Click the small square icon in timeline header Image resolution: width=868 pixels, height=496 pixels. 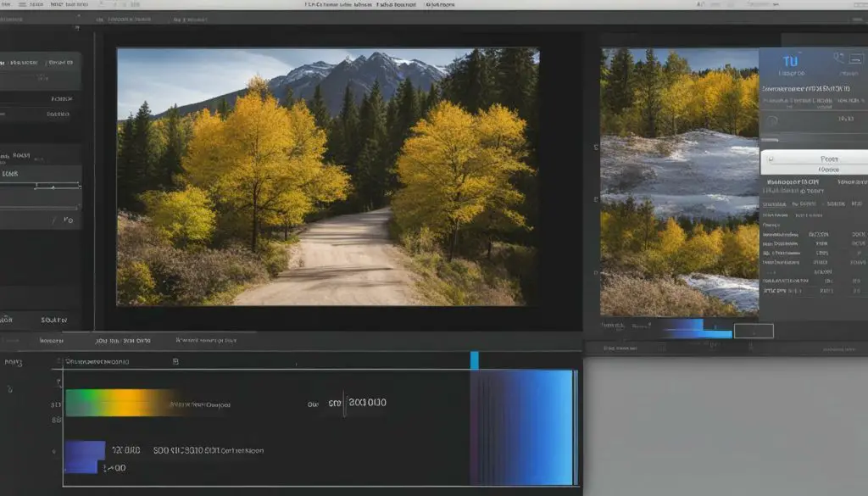coord(175,361)
